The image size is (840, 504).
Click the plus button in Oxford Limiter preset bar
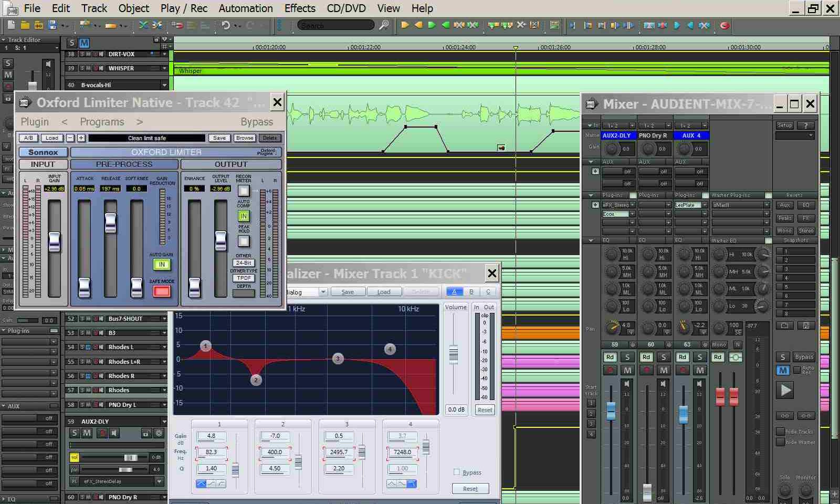click(81, 138)
